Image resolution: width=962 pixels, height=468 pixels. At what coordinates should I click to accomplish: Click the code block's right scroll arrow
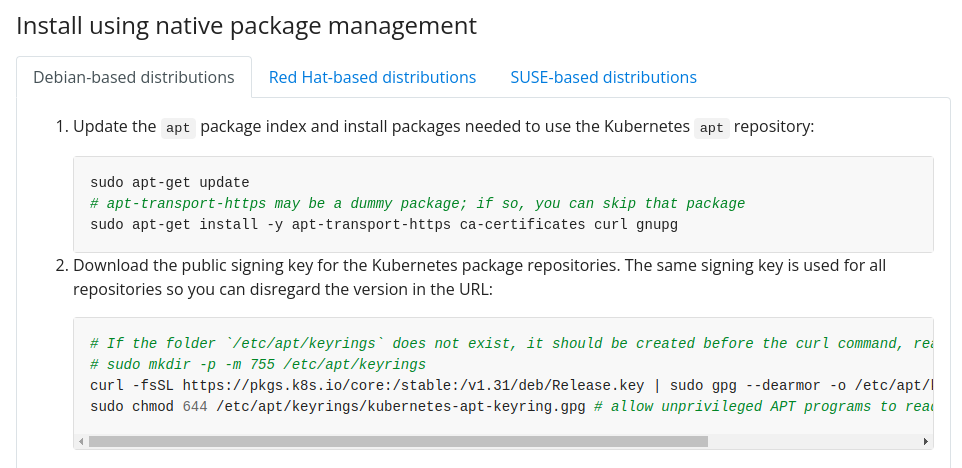pos(926,442)
